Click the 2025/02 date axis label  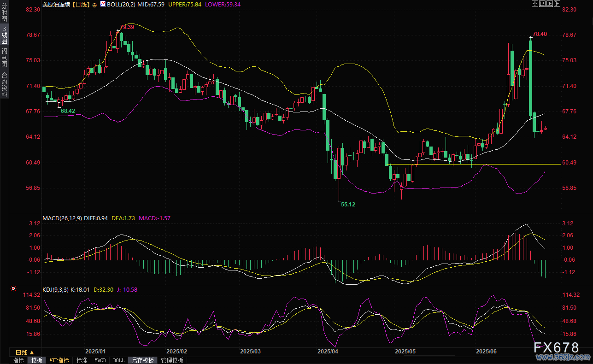point(176,351)
